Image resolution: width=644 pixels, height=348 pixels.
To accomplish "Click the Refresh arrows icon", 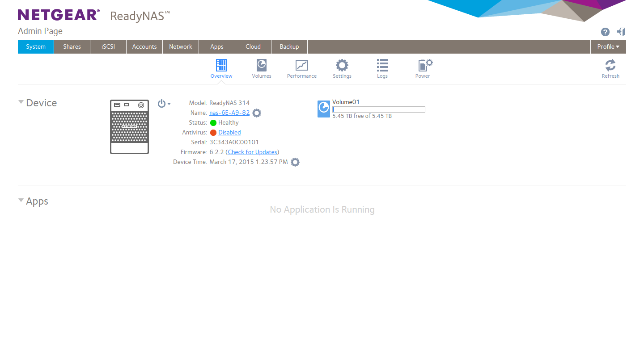I will [x=610, y=66].
